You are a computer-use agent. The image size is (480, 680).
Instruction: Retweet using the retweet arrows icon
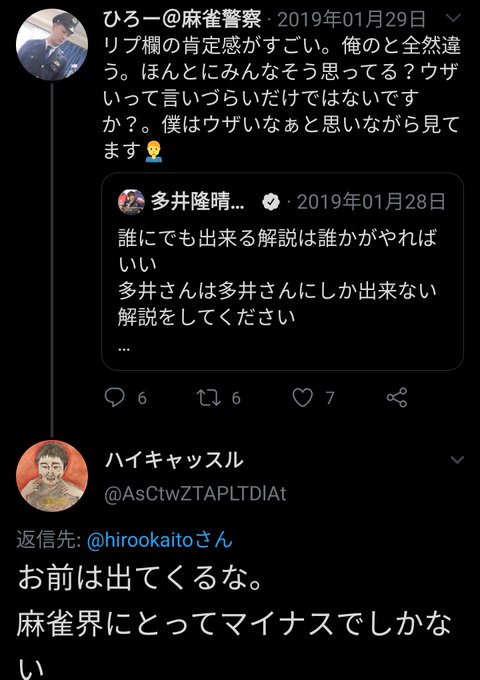[209, 397]
